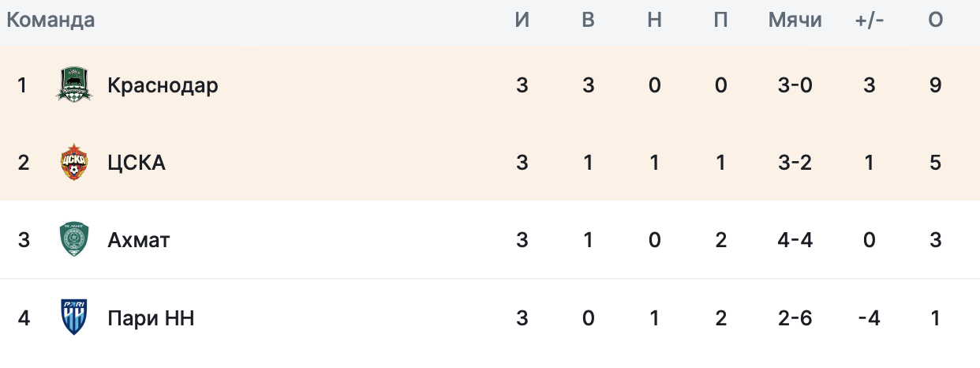Screen dimensions: 980x368
Task: Open the Краснодар team link
Action: (x=163, y=84)
